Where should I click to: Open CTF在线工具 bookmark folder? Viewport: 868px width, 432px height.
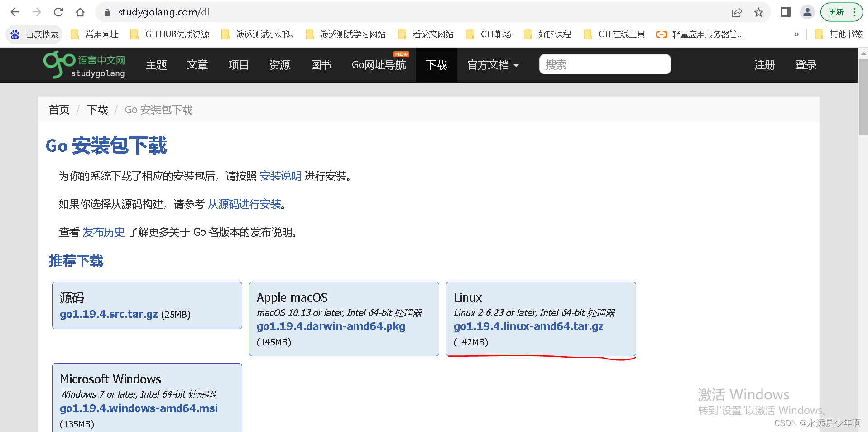coord(614,34)
